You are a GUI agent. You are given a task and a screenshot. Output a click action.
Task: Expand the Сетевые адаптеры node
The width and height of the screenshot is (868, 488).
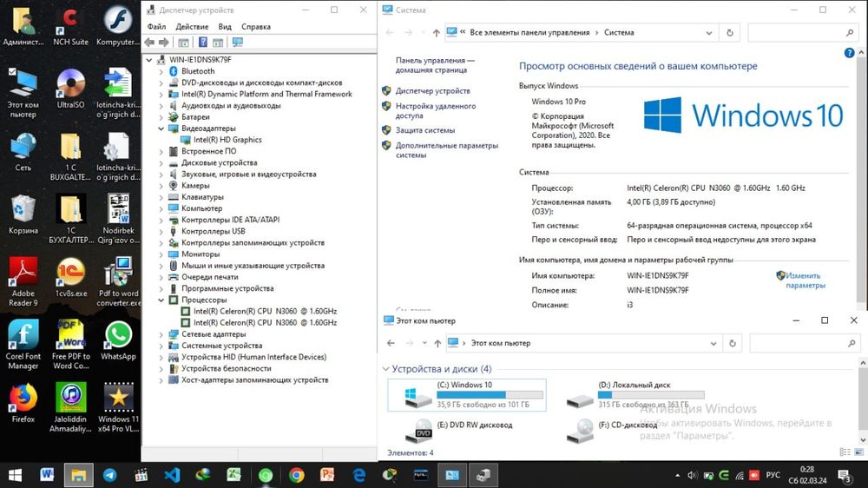click(161, 334)
